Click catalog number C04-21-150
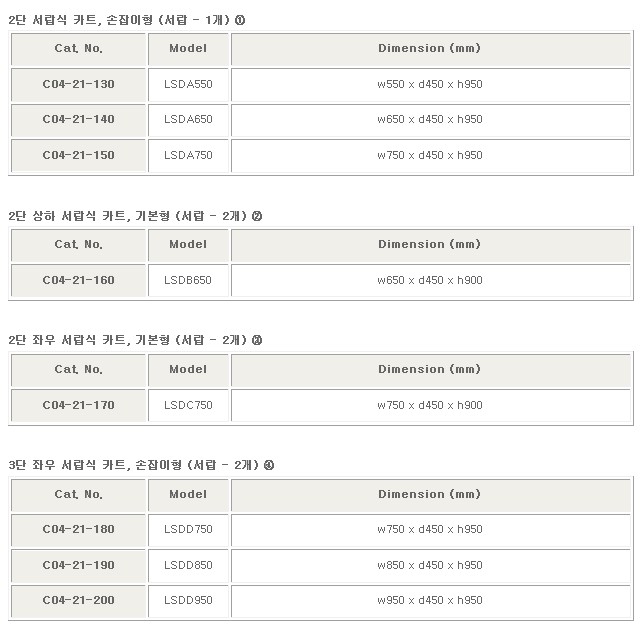The width and height of the screenshot is (644, 638). coord(78,156)
